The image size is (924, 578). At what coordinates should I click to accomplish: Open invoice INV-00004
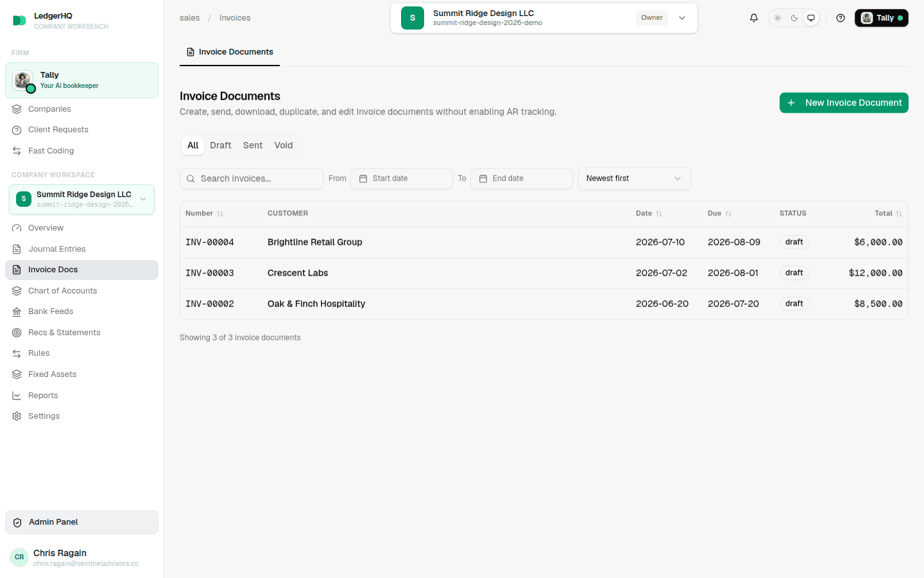click(209, 242)
